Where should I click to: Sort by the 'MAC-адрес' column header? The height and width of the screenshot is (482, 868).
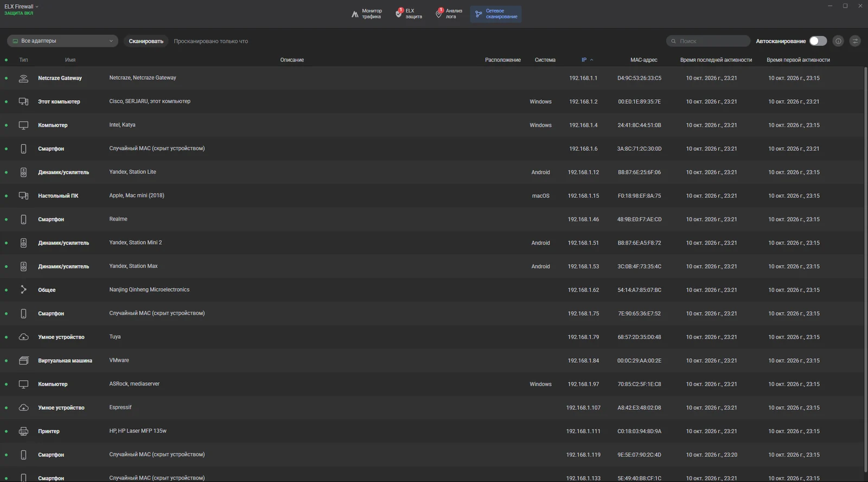644,60
